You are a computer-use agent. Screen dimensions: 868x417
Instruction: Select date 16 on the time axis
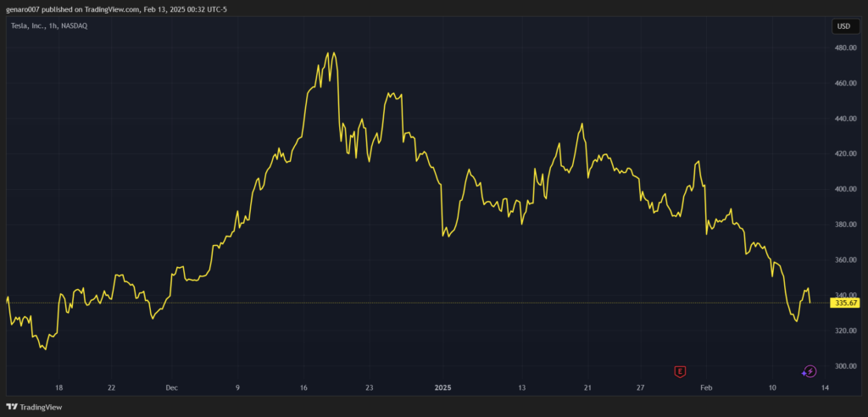(303, 387)
